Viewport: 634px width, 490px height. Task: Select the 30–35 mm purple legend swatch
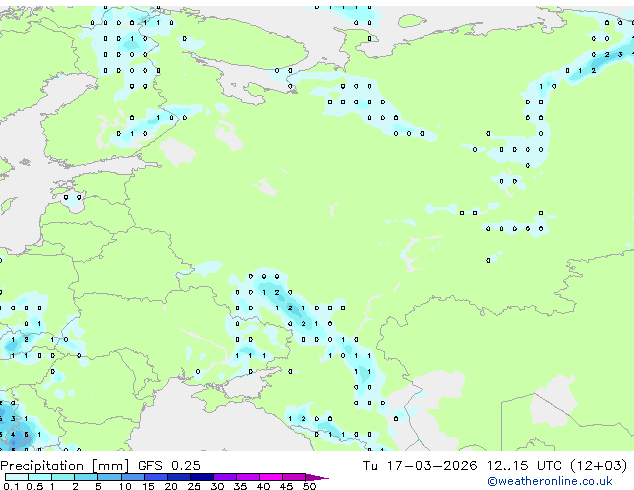coord(225,477)
